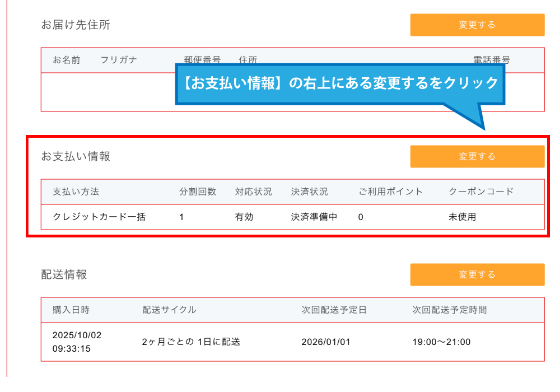
Task: Select the 支払い方法 column header
Action: pyautogui.click(x=76, y=192)
